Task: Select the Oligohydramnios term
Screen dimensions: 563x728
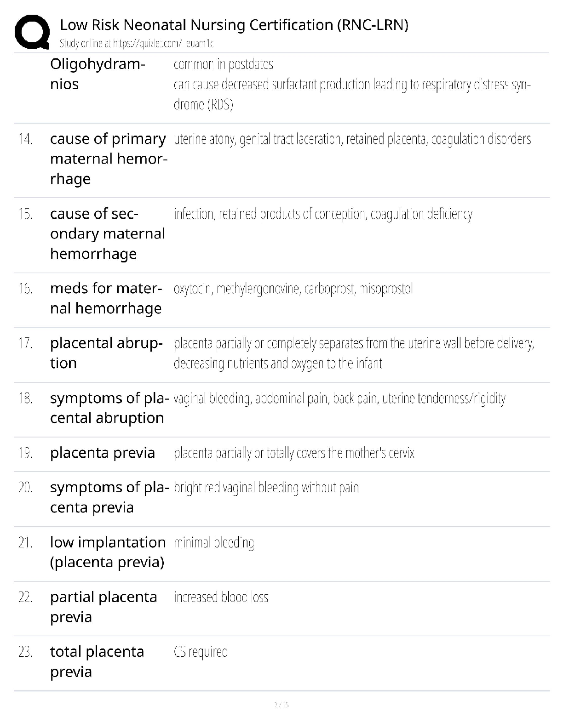Action: [98, 74]
